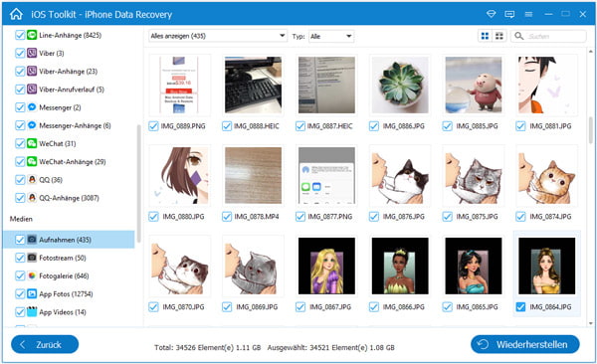Click the search magnifier icon
Screen dimensions: 597x364
[x=518, y=36]
